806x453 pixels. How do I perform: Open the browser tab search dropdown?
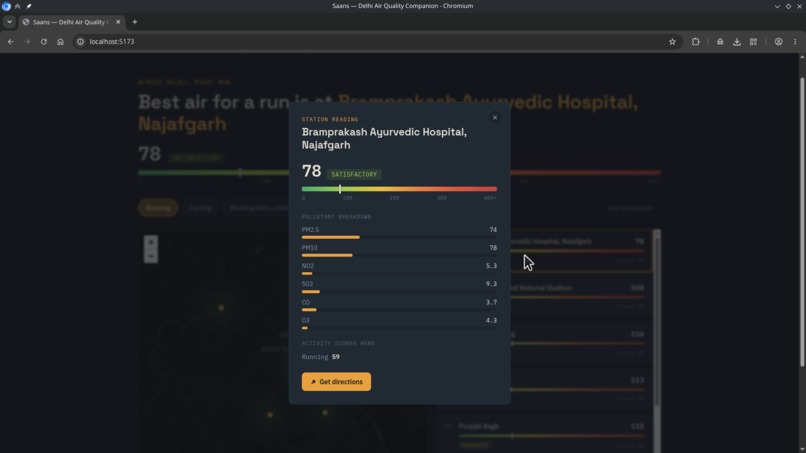click(x=9, y=22)
